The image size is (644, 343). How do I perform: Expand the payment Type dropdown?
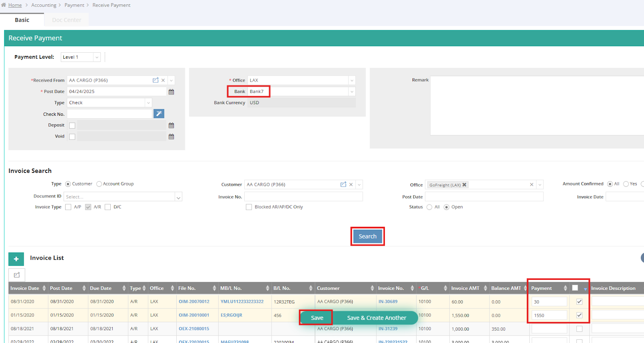click(x=148, y=103)
